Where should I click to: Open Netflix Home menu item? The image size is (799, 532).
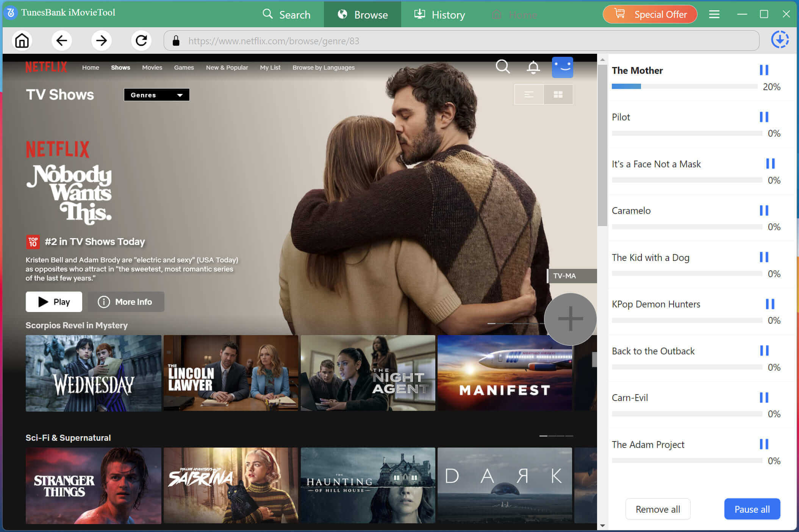91,67
